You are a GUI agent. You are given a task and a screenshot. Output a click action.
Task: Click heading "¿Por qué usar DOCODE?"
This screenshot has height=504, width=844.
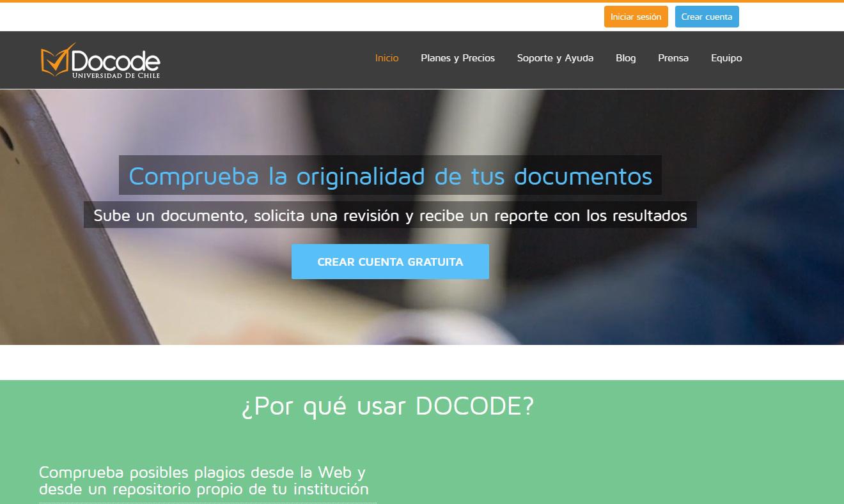(387, 406)
